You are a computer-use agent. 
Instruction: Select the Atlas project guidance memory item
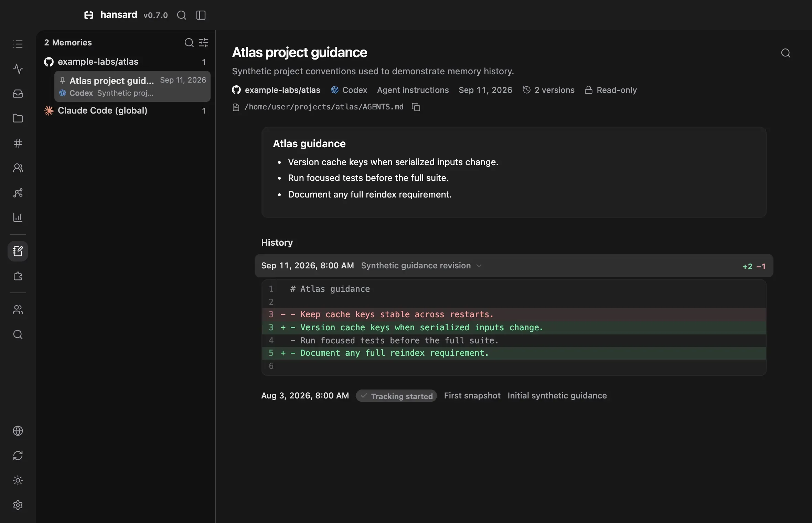pos(132,86)
